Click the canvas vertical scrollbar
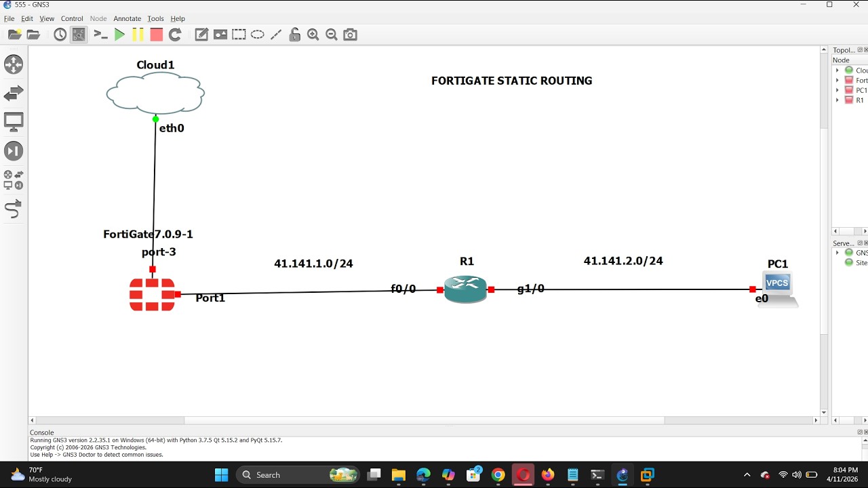Viewport: 868px width, 488px height. tap(824, 230)
